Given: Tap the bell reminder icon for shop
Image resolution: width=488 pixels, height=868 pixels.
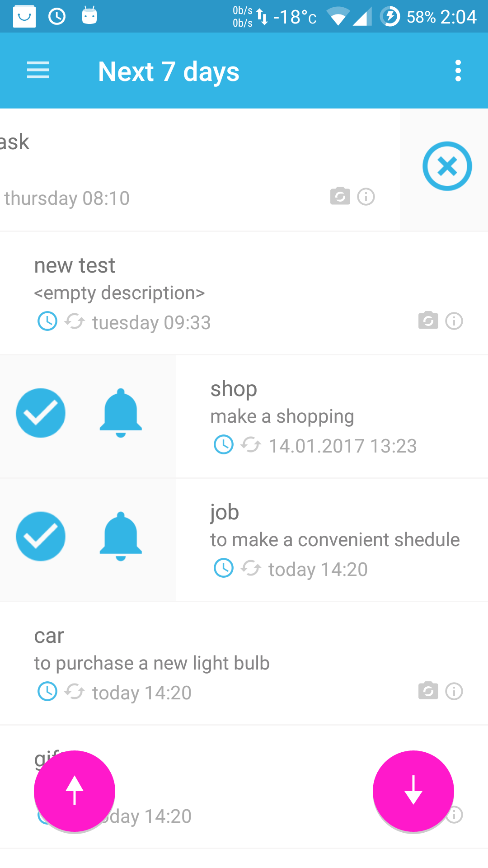Looking at the screenshot, I should 121,413.
